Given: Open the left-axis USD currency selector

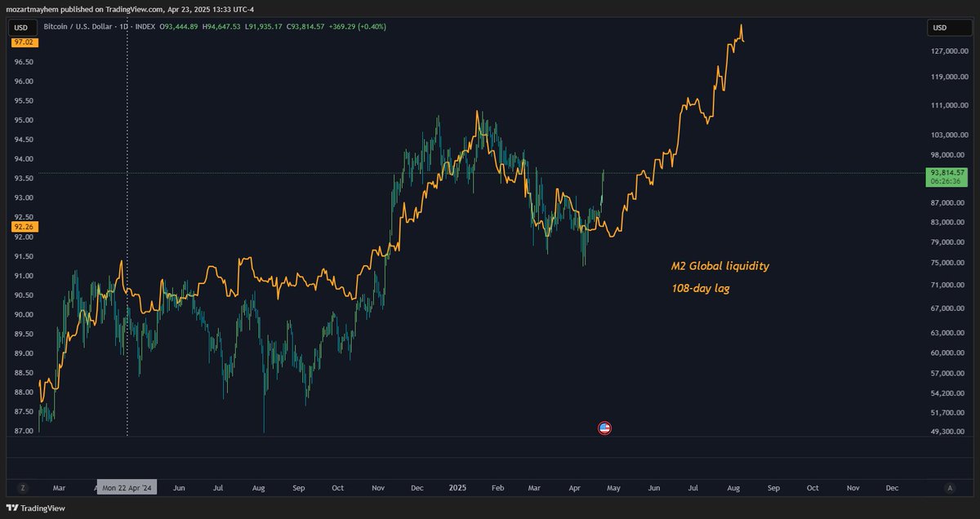Looking at the screenshot, I should pyautogui.click(x=21, y=27).
